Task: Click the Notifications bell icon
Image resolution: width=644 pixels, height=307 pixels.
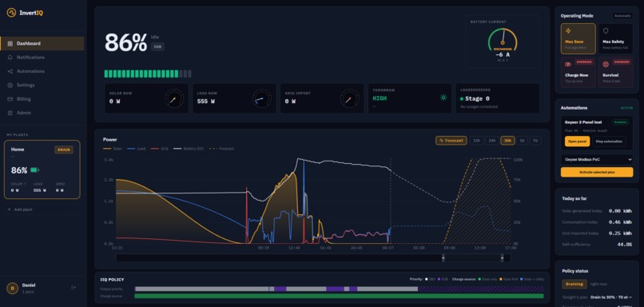Action: [x=10, y=58]
